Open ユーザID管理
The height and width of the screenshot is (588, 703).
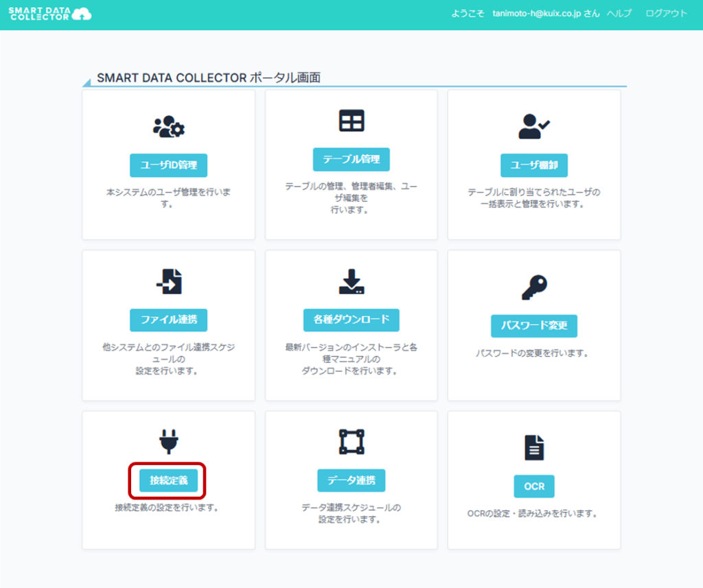point(169,165)
